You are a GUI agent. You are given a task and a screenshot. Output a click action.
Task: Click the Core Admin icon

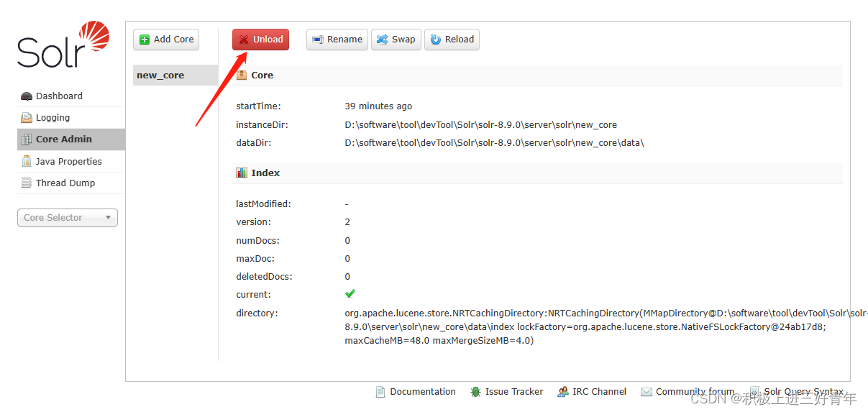point(27,139)
